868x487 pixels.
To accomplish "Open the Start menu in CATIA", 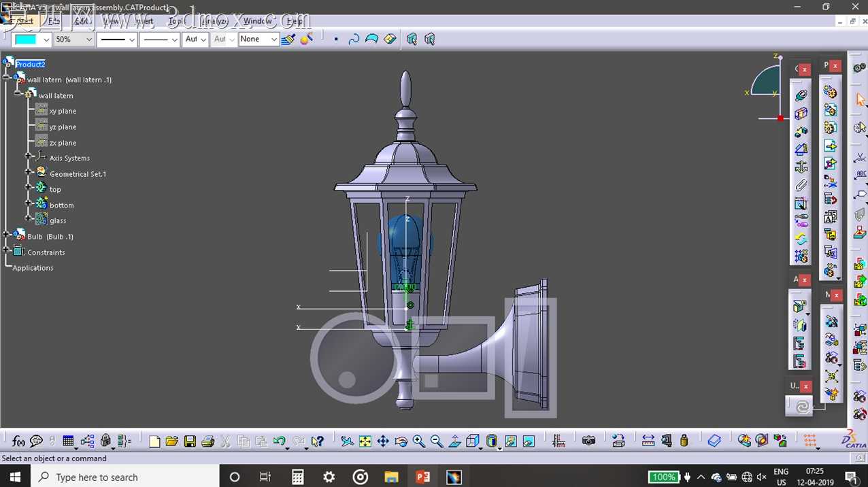I will point(25,21).
